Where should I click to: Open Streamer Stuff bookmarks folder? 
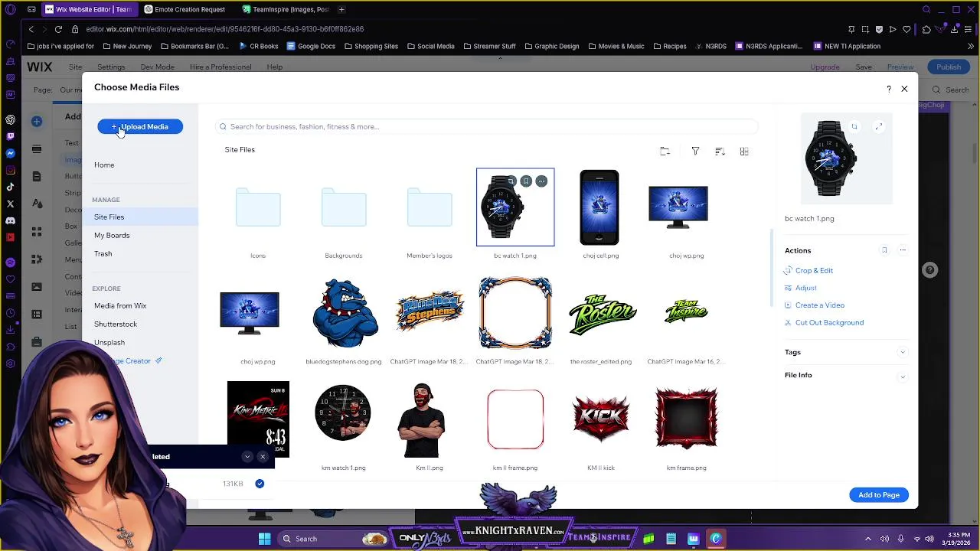488,46
